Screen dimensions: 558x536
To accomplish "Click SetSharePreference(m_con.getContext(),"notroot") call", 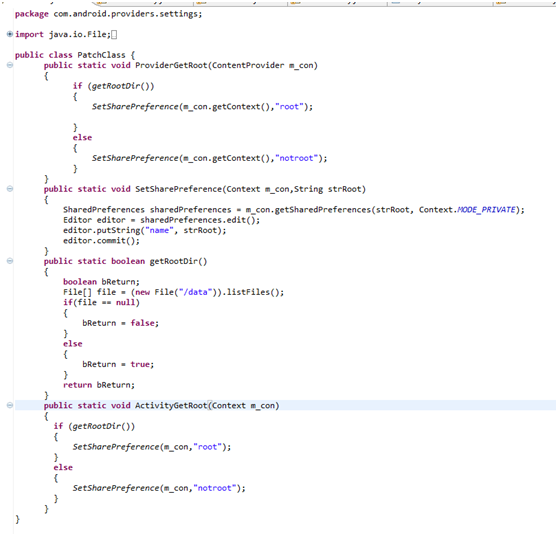I will [x=209, y=158].
